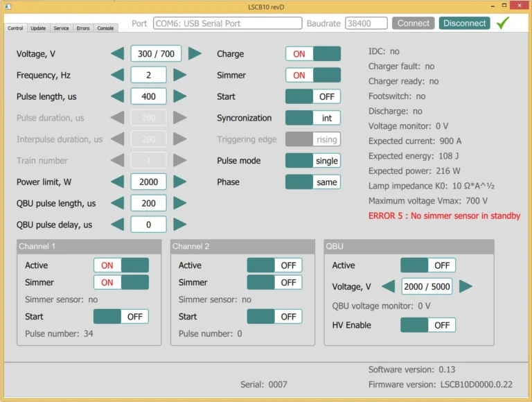Decrease Frequency with the left arrow
The height and width of the screenshot is (402, 532).
click(x=118, y=75)
